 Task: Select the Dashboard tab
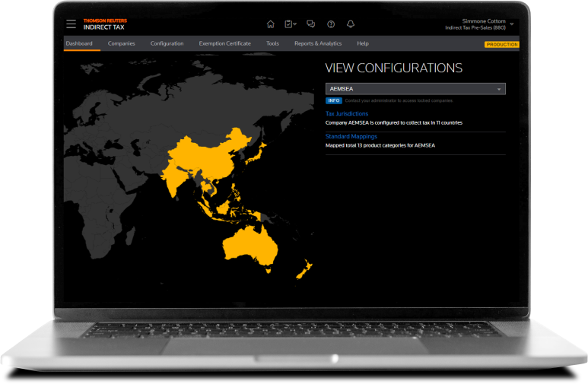(79, 44)
